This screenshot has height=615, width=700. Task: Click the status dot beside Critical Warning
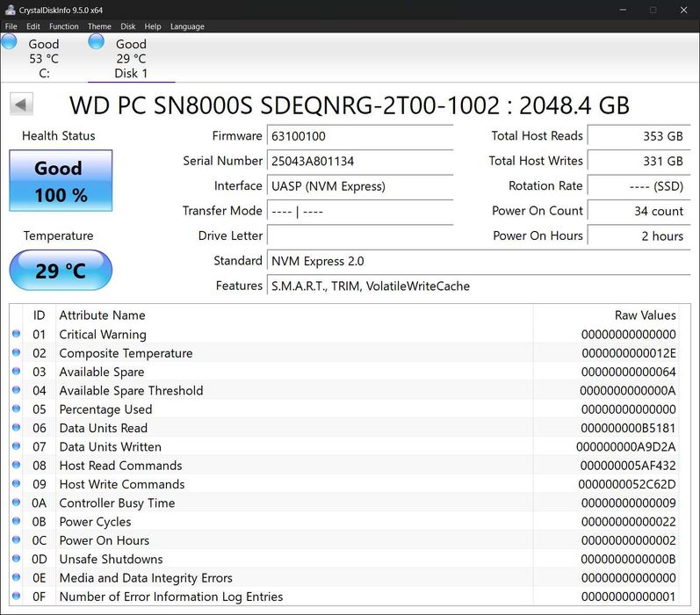pos(17,334)
